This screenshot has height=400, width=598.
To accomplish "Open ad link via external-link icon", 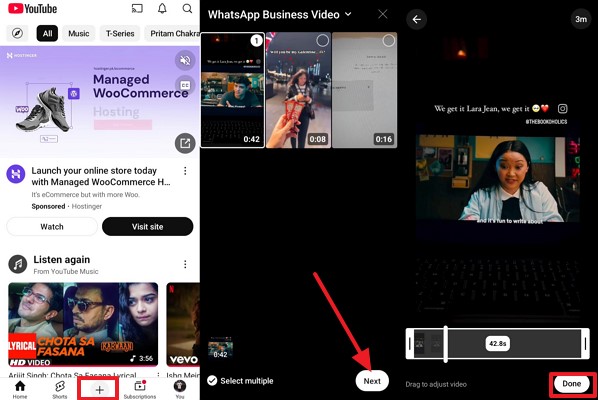I will coord(185,143).
